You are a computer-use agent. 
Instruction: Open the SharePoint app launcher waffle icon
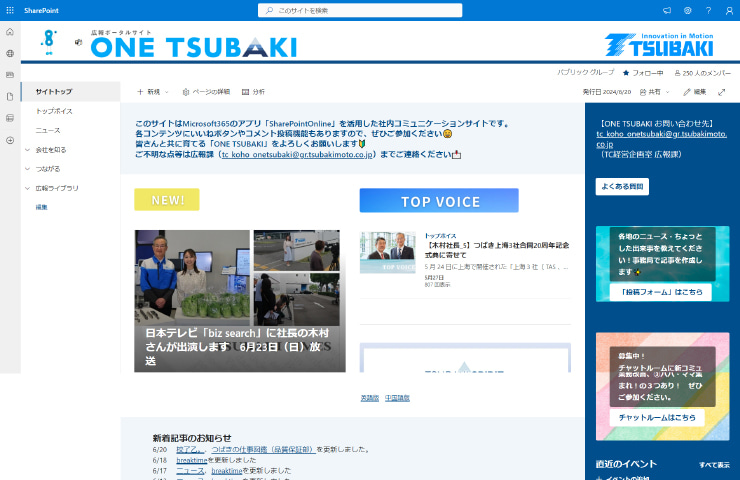(x=10, y=10)
